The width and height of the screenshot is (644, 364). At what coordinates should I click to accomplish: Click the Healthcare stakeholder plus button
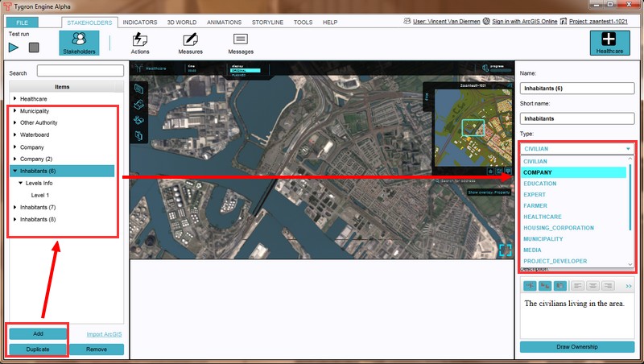click(609, 43)
